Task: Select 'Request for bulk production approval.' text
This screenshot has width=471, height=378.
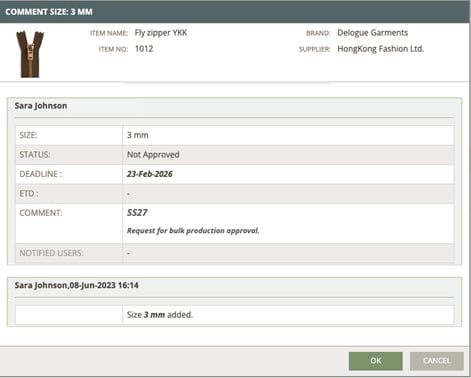Action: tap(193, 231)
